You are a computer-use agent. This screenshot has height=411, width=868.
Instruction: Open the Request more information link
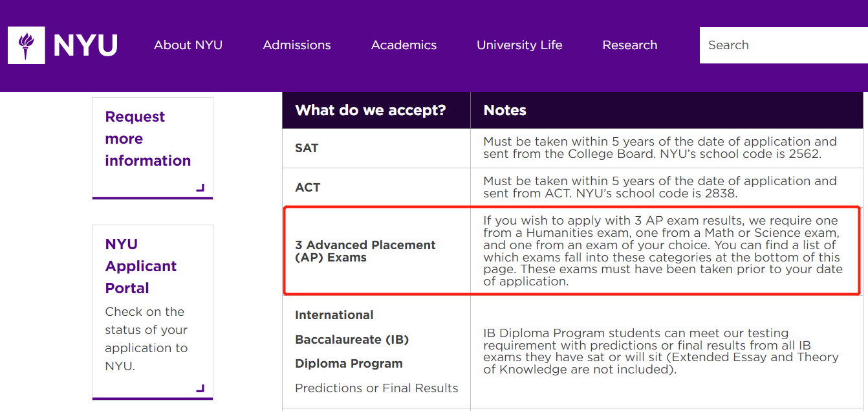point(148,139)
